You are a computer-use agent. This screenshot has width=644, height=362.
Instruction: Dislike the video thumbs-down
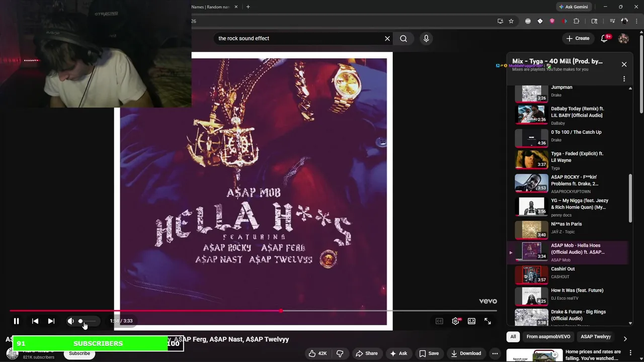(x=340, y=353)
